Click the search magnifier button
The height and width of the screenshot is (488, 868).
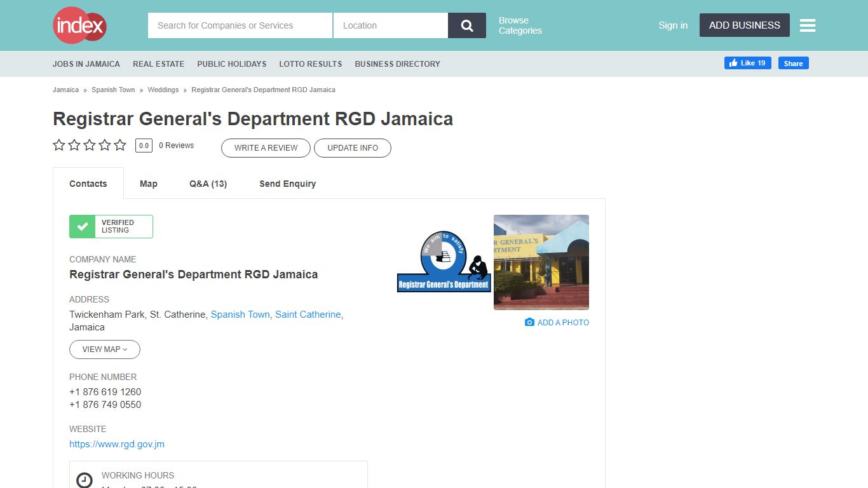[x=467, y=25]
